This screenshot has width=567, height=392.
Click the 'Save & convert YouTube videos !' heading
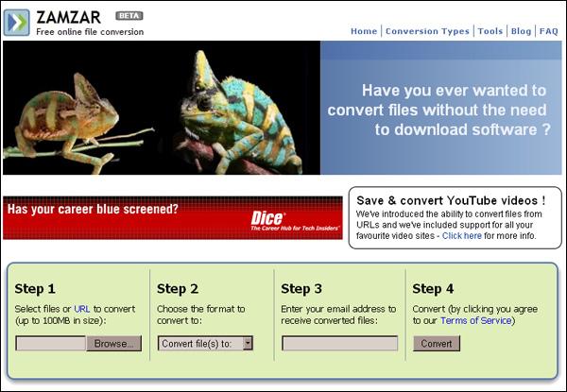(x=451, y=200)
